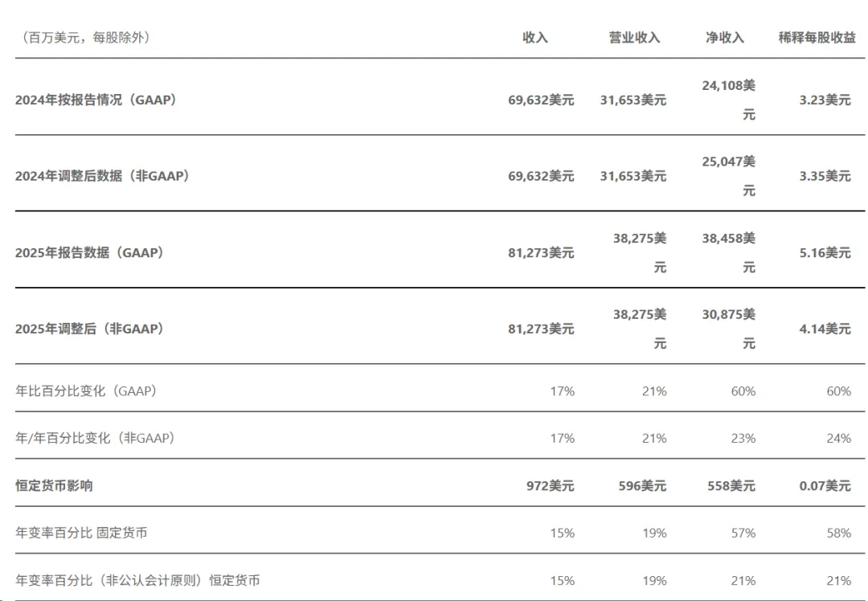Select the 2024年按报告情况 (GAAP) row label

(x=96, y=100)
